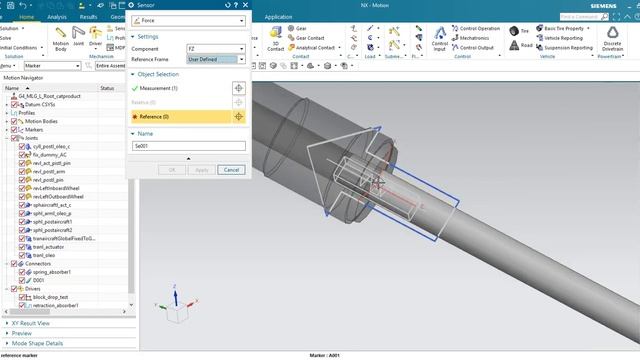640x360 pixels.
Task: Toggle tranl_actuator checkbox
Action: coord(22,247)
